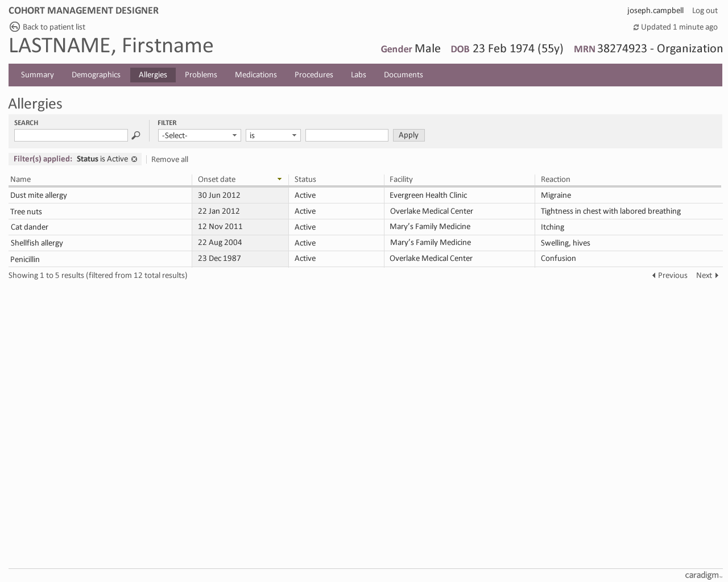
Task: Click the caradigm logo in footer
Action: (704, 575)
